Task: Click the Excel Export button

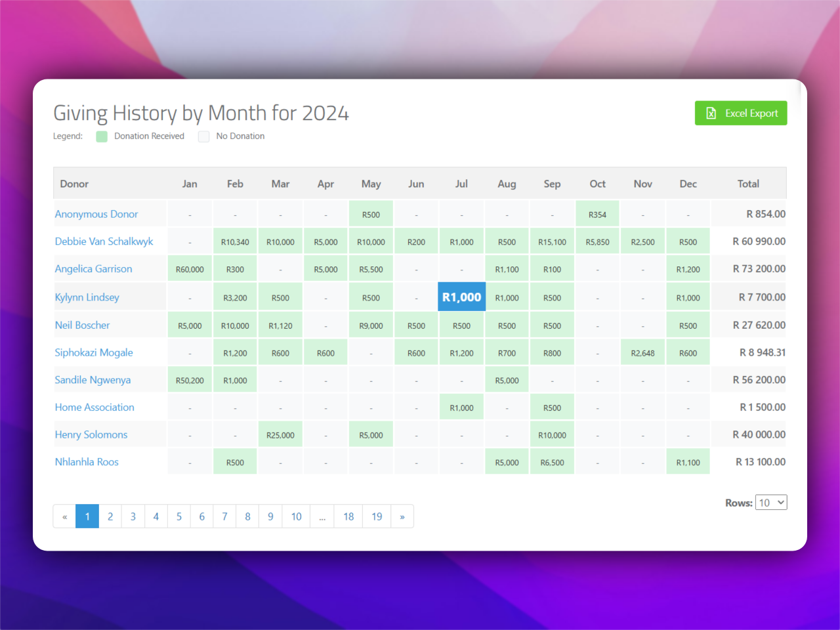Action: click(x=741, y=114)
